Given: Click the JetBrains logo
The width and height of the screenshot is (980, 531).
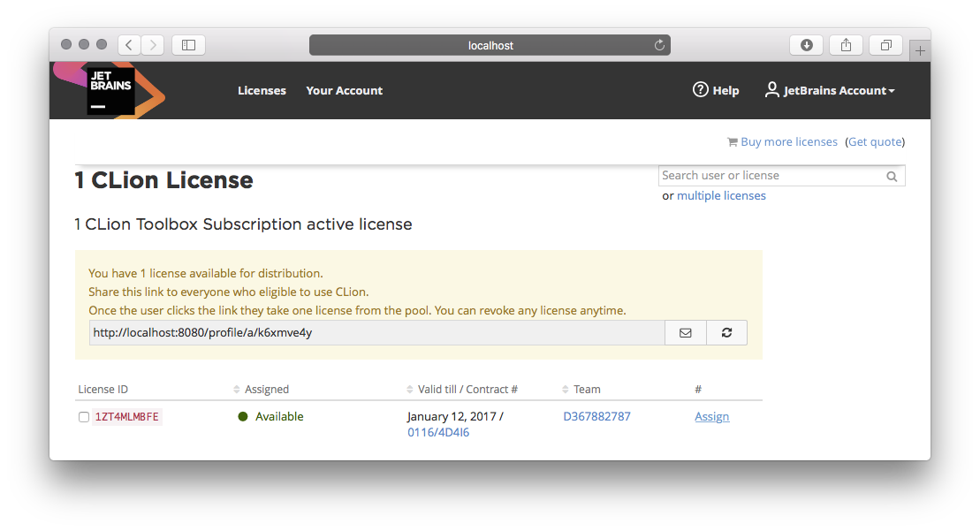Looking at the screenshot, I should (110, 90).
